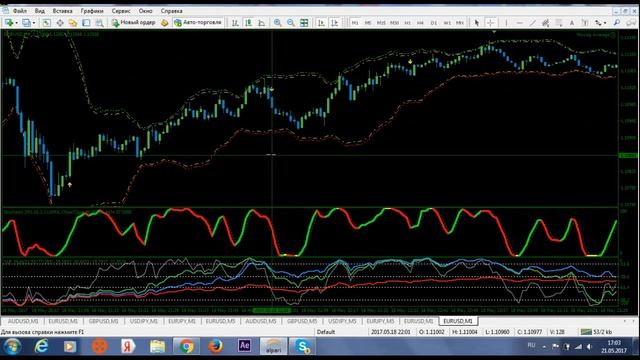The width and height of the screenshot is (640, 360).
Task: Switch to the AUDUSD,M5 chart tab
Action: (261, 322)
